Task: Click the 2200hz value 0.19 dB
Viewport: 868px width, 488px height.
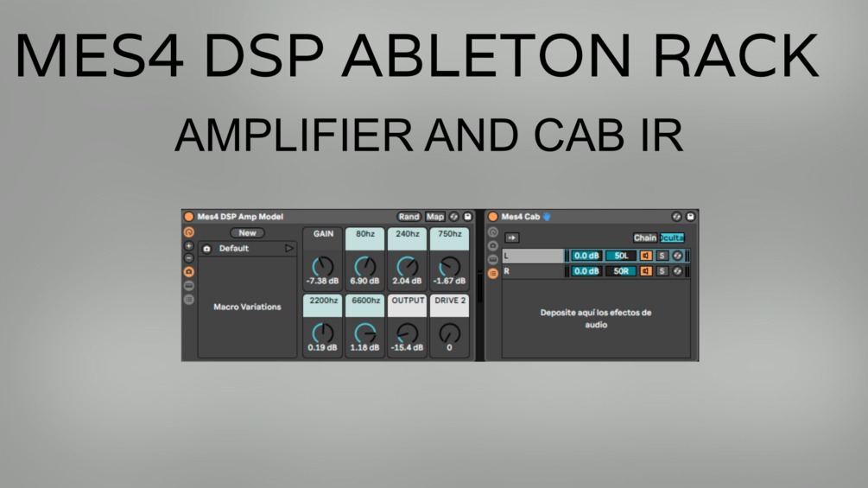Action: [323, 347]
